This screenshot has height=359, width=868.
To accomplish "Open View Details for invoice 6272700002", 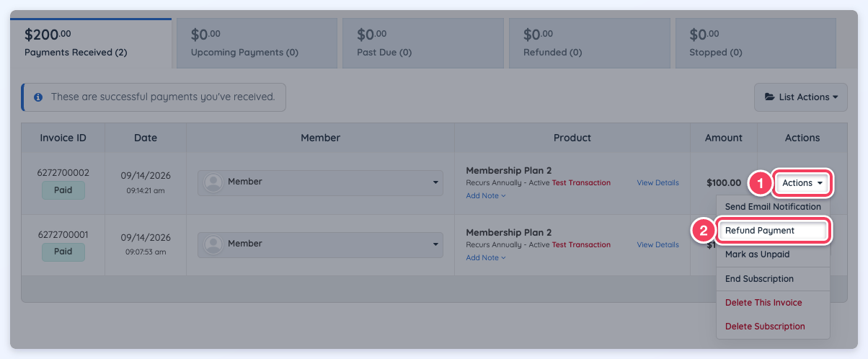I will point(657,183).
